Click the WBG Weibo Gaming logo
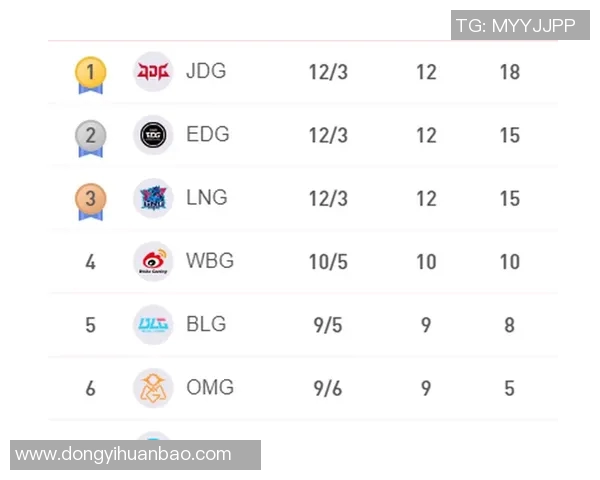The image size is (600, 480). coord(153,261)
